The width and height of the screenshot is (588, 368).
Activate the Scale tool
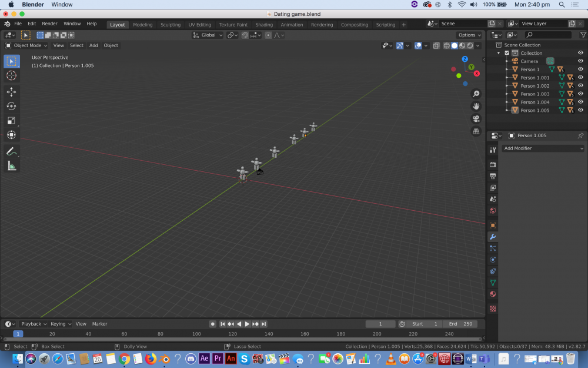click(11, 121)
